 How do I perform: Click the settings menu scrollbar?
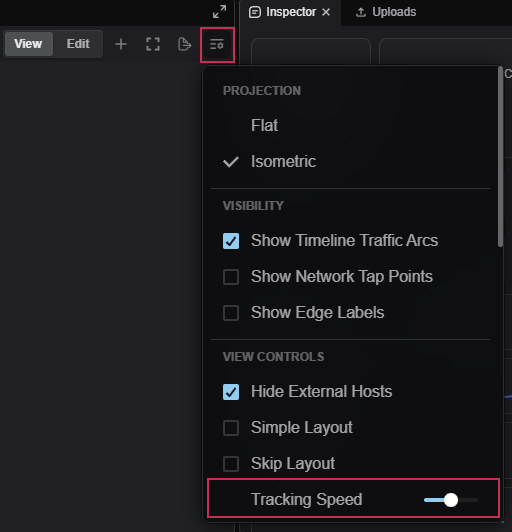click(x=500, y=156)
